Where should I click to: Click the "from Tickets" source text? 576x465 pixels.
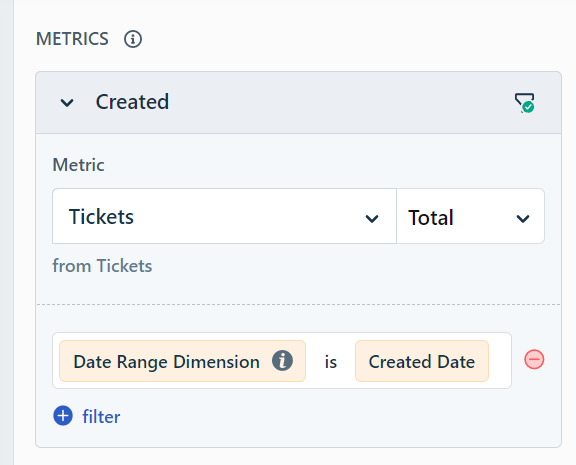click(x=102, y=266)
